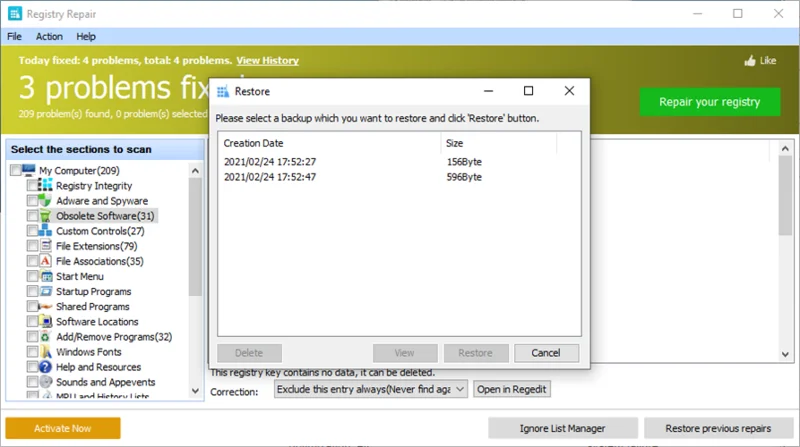
Task: Tick the File Extensions(79) checkbox
Action: point(32,246)
